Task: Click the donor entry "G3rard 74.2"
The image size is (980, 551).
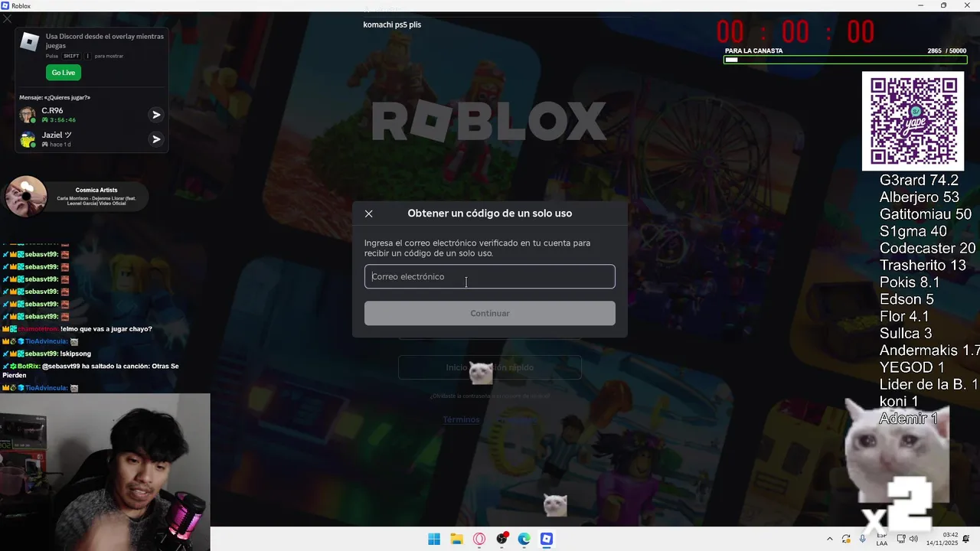Action: [919, 181]
